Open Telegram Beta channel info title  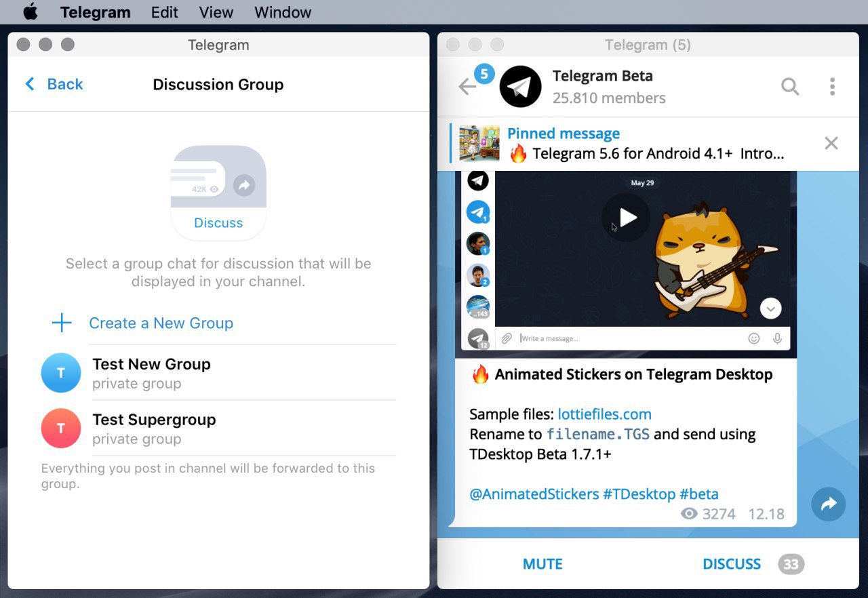(602, 76)
